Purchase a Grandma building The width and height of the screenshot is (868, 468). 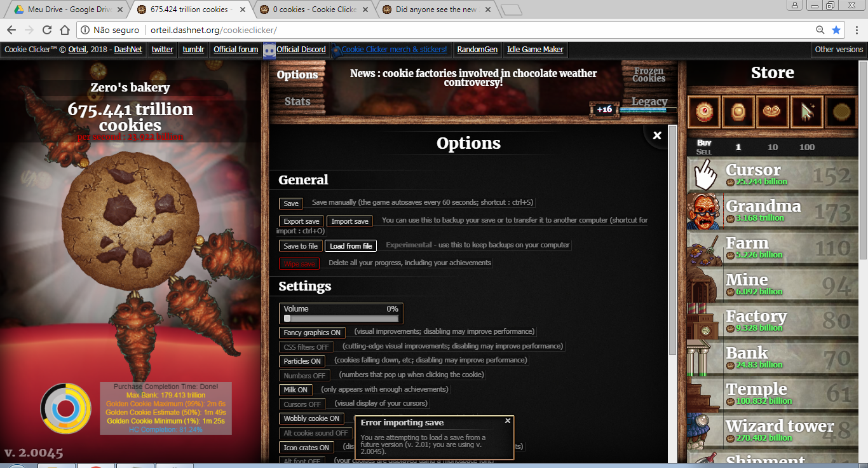click(x=771, y=212)
